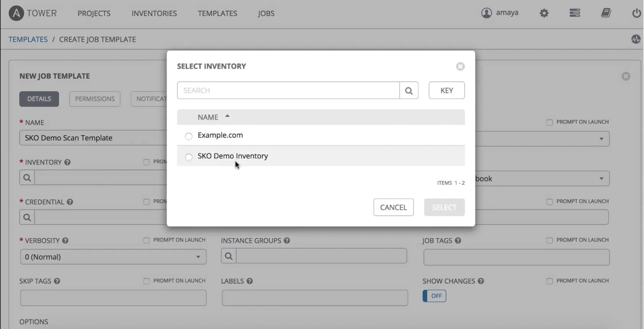The width and height of the screenshot is (644, 329).
Task: Sort inventories by the Name column arrow
Action: [227, 116]
